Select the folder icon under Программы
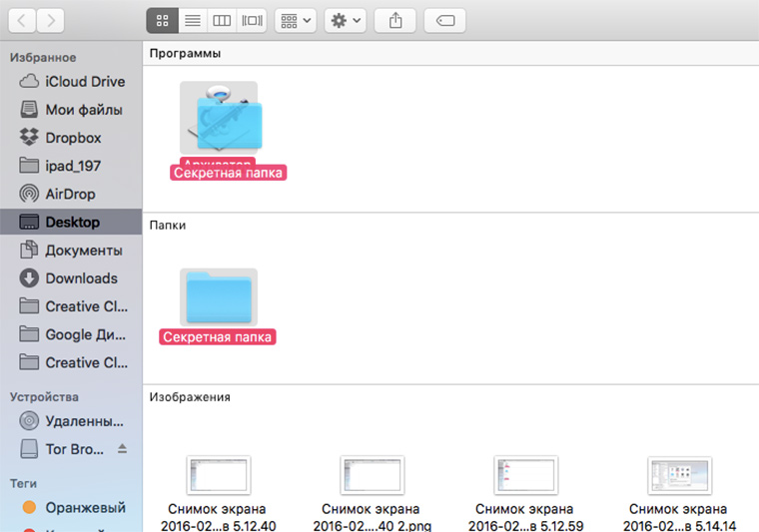The height and width of the screenshot is (532, 759). pyautogui.click(x=229, y=124)
